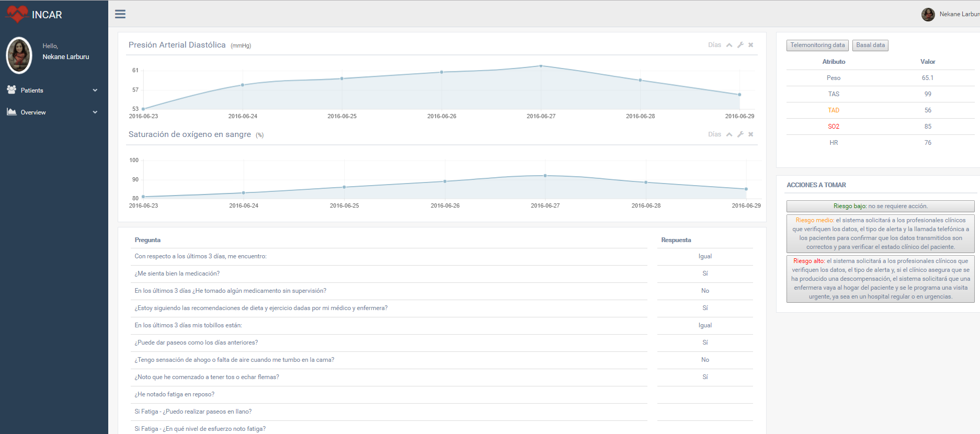Expand the Overview menu chevron

click(x=95, y=112)
